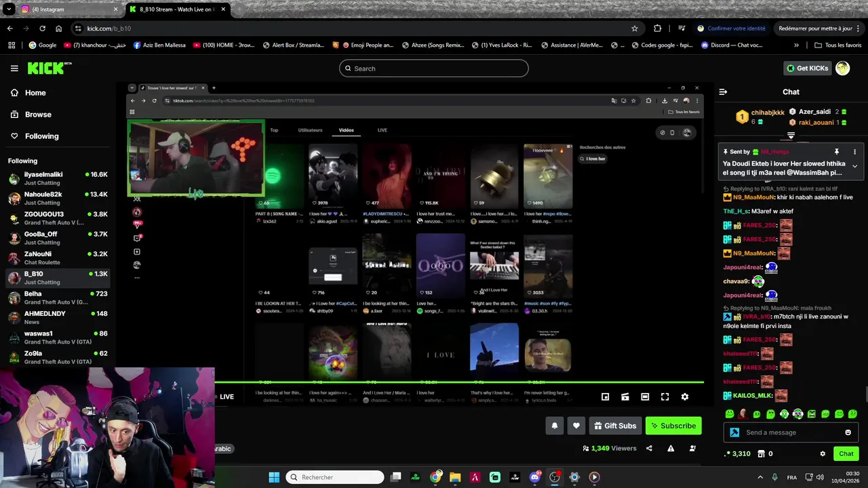Click the Windows taskbar Rechercher box
Image resolution: width=868 pixels, height=488 pixels.
click(x=335, y=477)
